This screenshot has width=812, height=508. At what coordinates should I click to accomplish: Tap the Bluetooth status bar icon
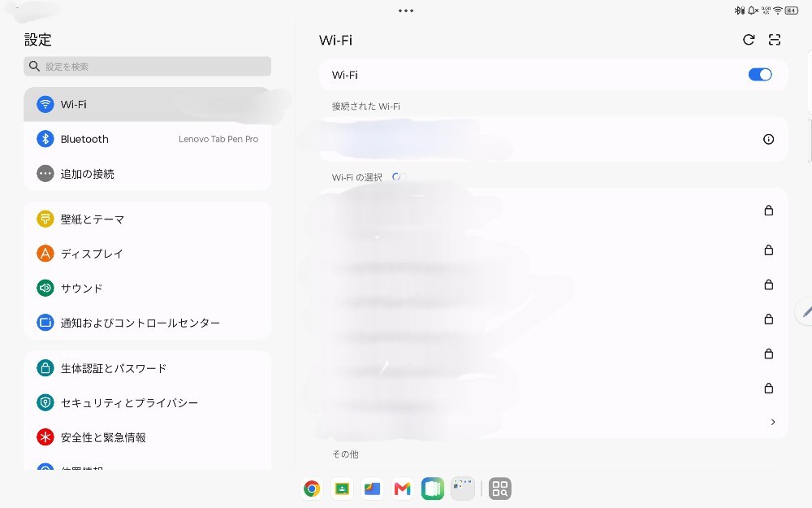[740, 11]
